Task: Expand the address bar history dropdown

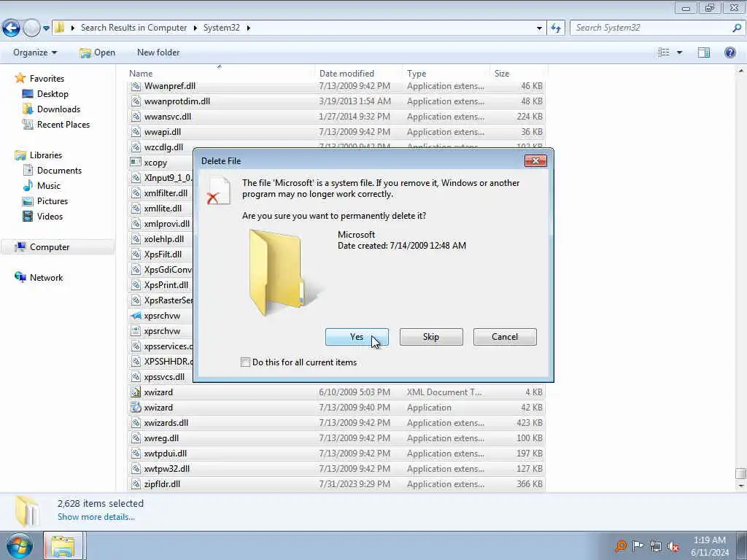Action: point(539,28)
